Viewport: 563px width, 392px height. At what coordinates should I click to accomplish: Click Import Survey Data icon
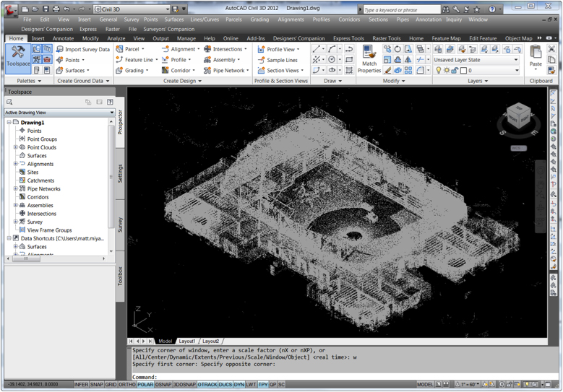pos(60,49)
